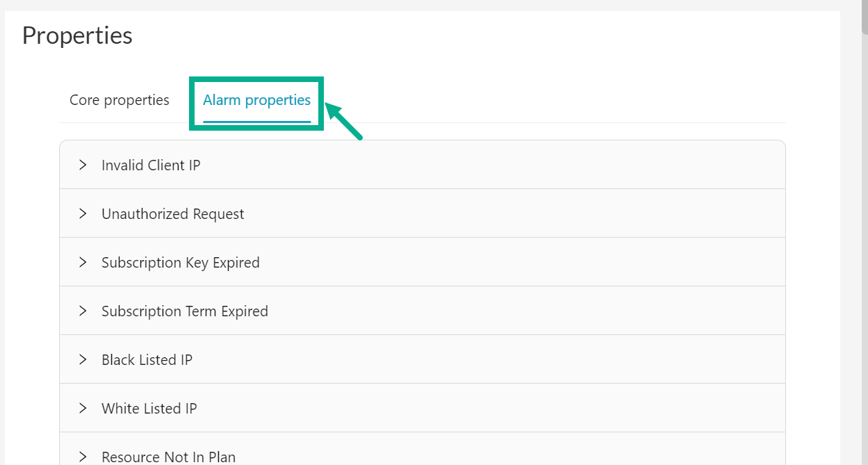The width and height of the screenshot is (868, 465).
Task: Select the Black Listed IP label text
Action: coord(147,360)
